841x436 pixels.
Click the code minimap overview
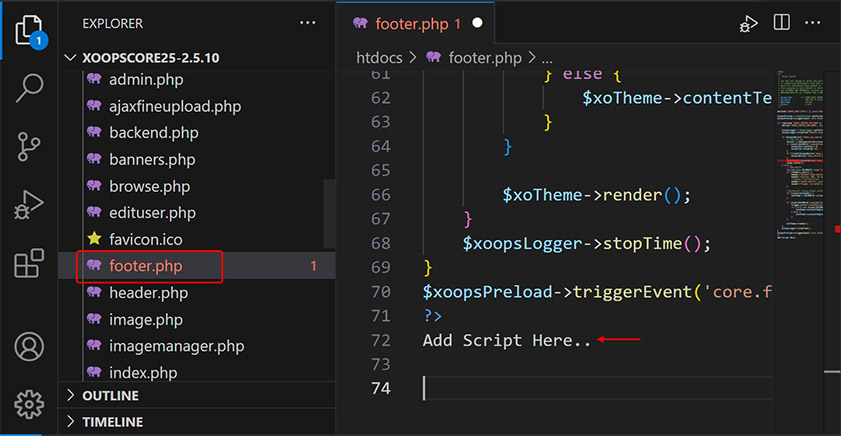click(x=805, y=150)
